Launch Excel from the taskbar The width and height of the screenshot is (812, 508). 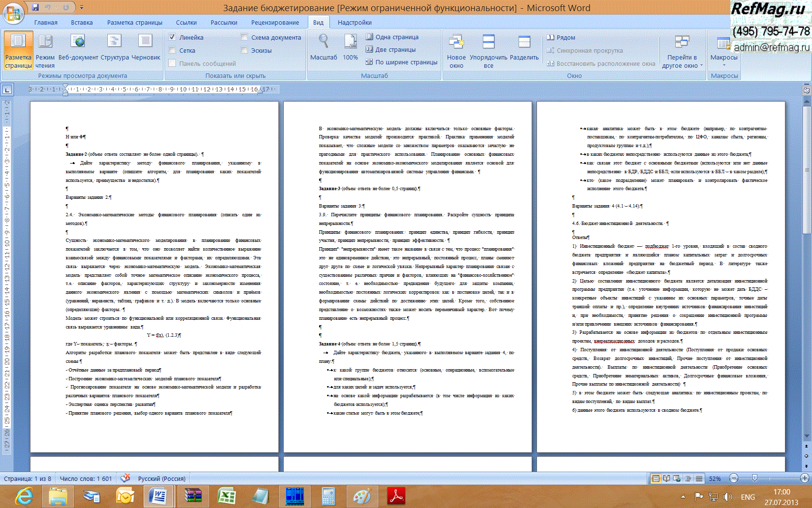point(226,496)
